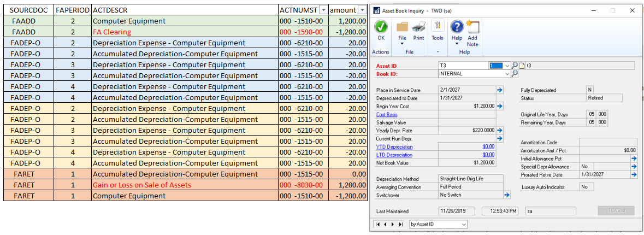Click the Asset ID lookup magnifier
Image resolution: width=644 pixels, height=235 pixels.
pyautogui.click(x=515, y=66)
